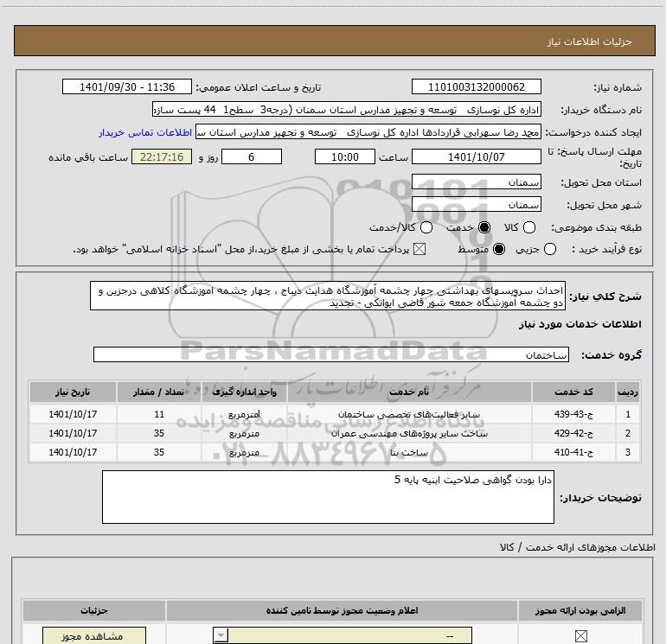Click the ساعت field showing 10:00
Image resolution: width=666 pixels, height=644 pixels.
pos(345,156)
